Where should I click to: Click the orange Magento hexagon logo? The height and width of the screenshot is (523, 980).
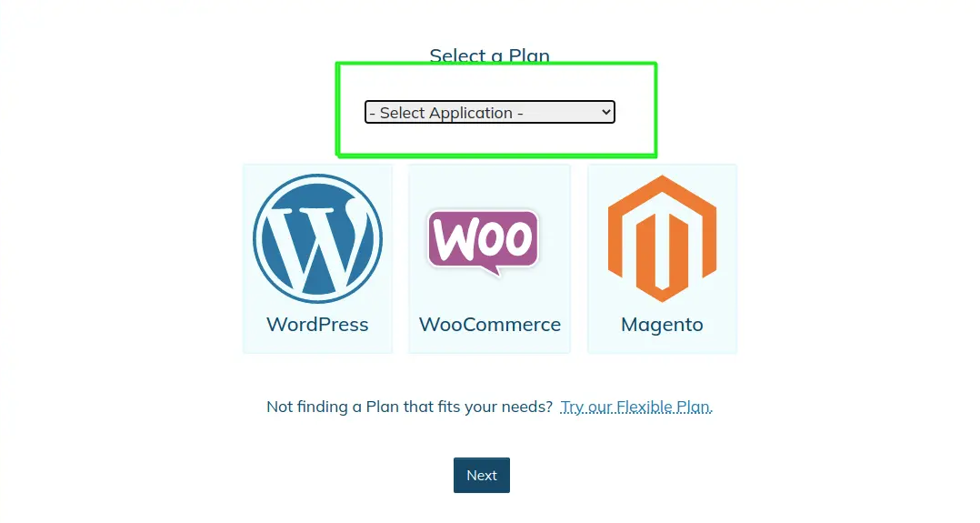click(662, 238)
